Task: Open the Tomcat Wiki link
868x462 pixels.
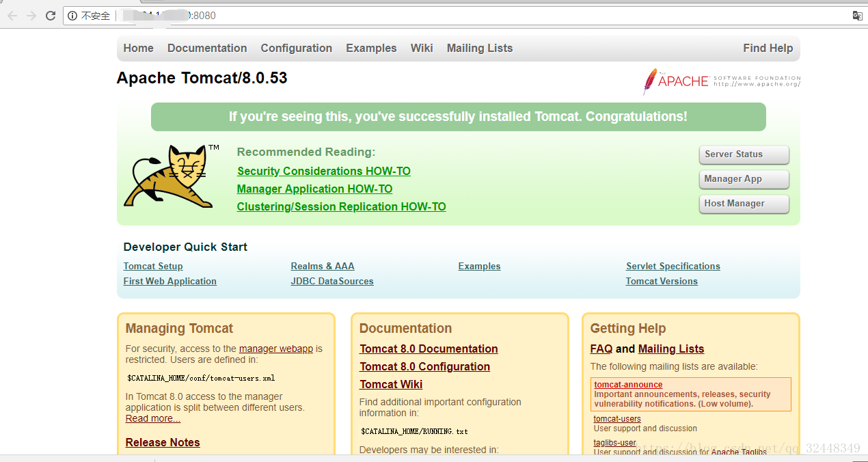Action: [391, 384]
